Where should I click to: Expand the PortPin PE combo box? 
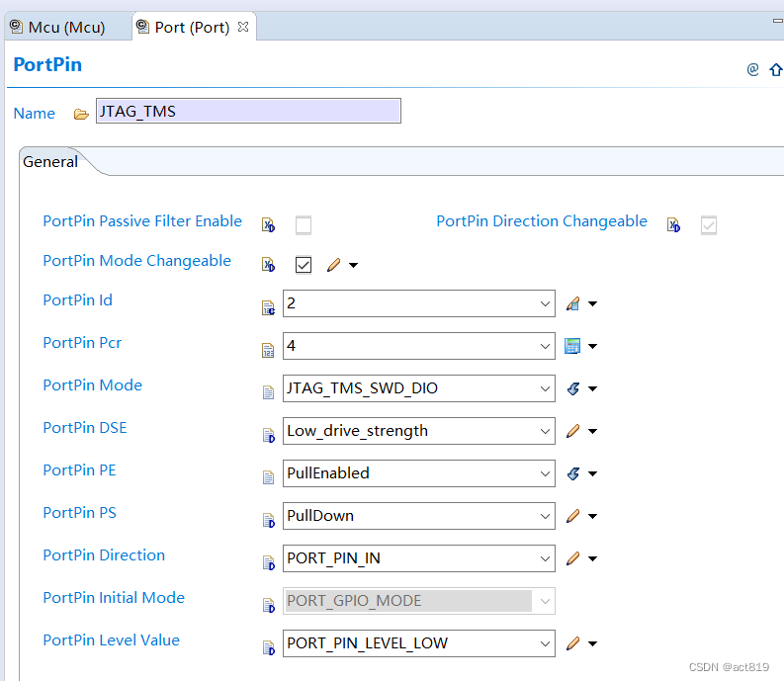pos(545,473)
